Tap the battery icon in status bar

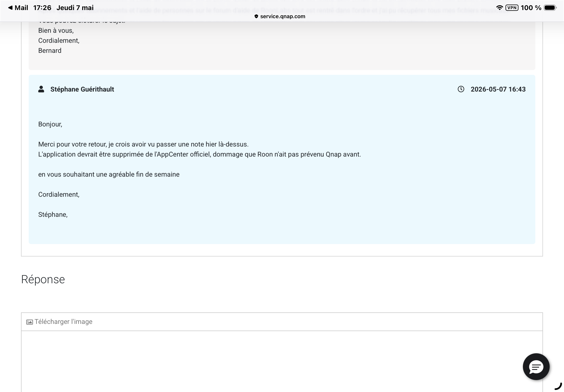tap(550, 8)
